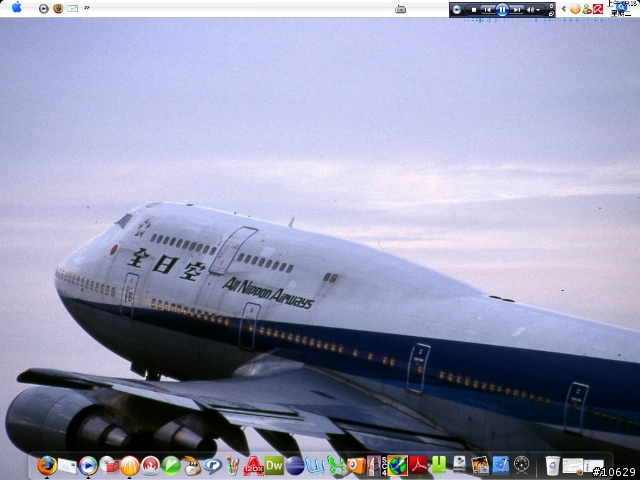
Task: Open the green bookmark-shaped dock icon
Action: 439,465
